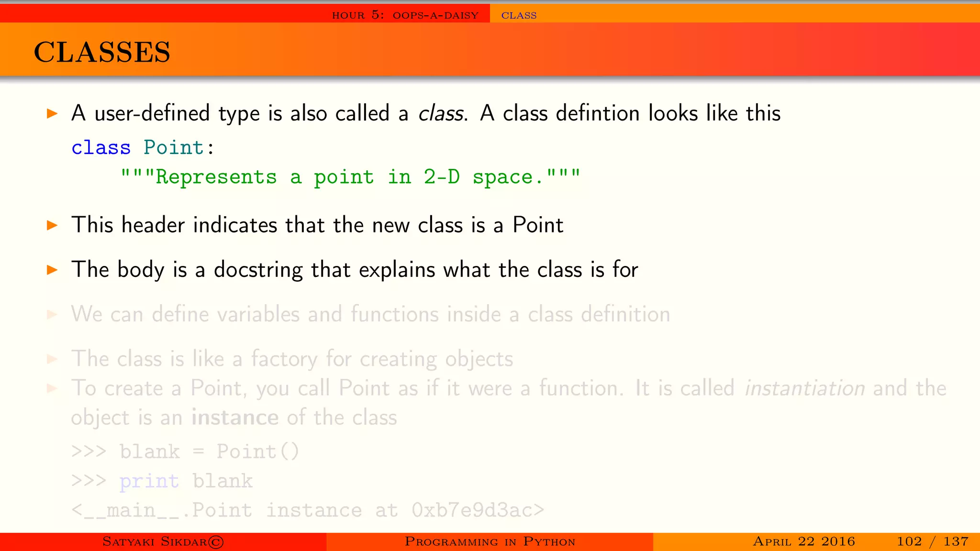Viewport: 980px width, 551px height.
Task: Click faded bullet beside 'We can define variables'
Action: coord(52,314)
